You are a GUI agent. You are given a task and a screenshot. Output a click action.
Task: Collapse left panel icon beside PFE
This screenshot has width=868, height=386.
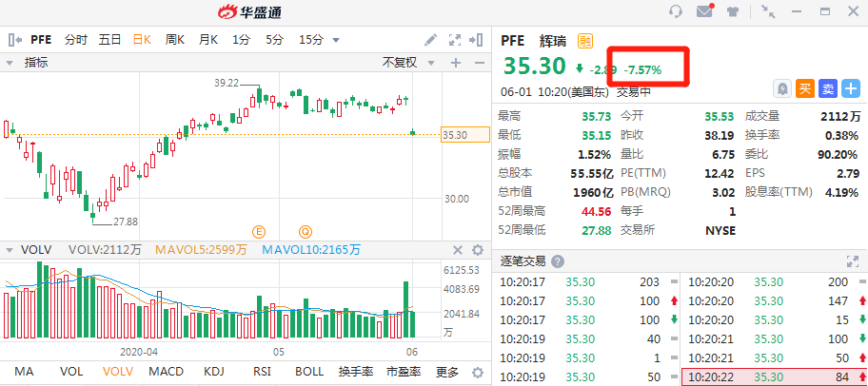pos(15,40)
